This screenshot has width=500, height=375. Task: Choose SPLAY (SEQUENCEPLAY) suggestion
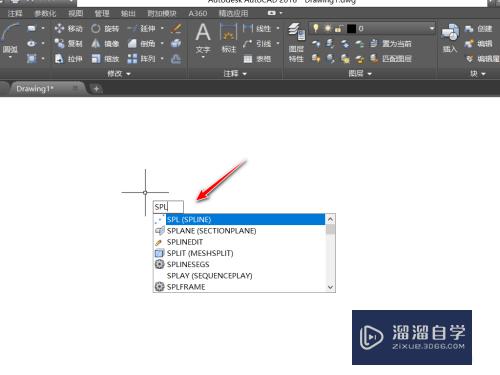point(239,276)
